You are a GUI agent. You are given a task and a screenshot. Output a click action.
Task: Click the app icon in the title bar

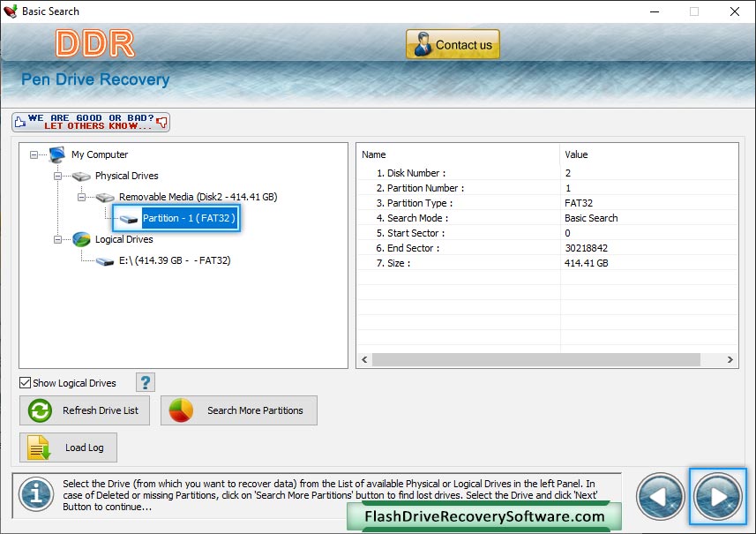[x=10, y=11]
